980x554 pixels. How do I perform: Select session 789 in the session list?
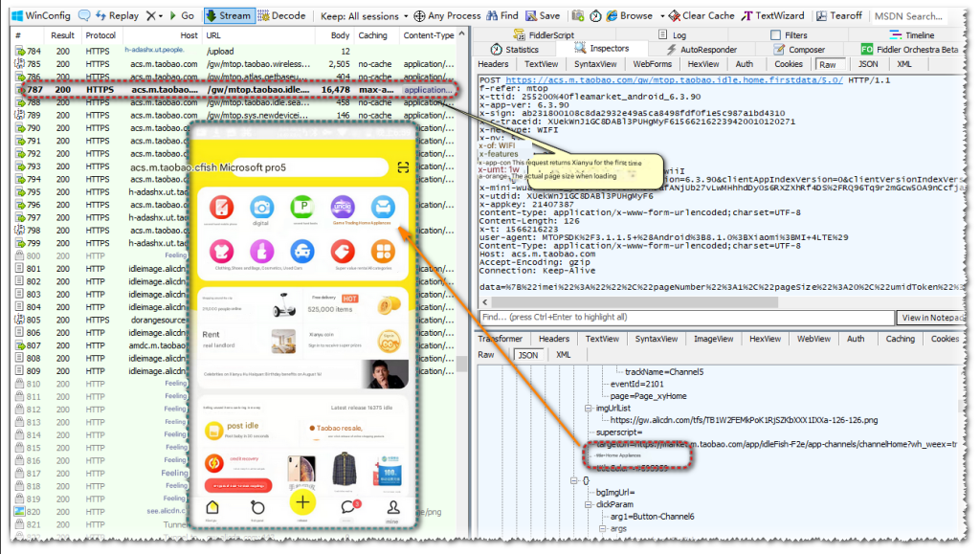pyautogui.click(x=235, y=115)
